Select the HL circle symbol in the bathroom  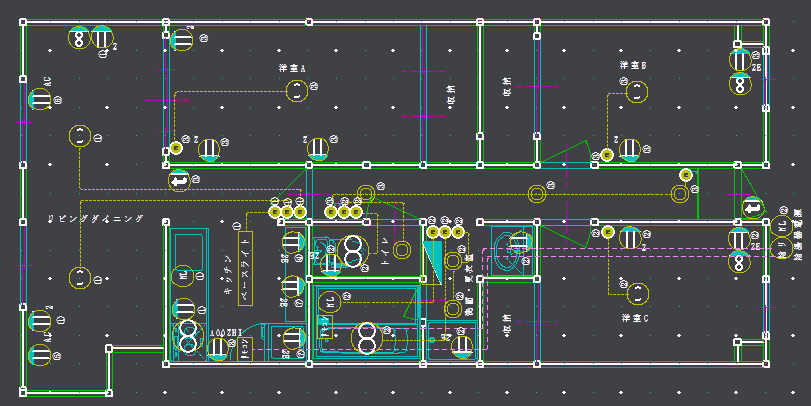[x=329, y=302]
